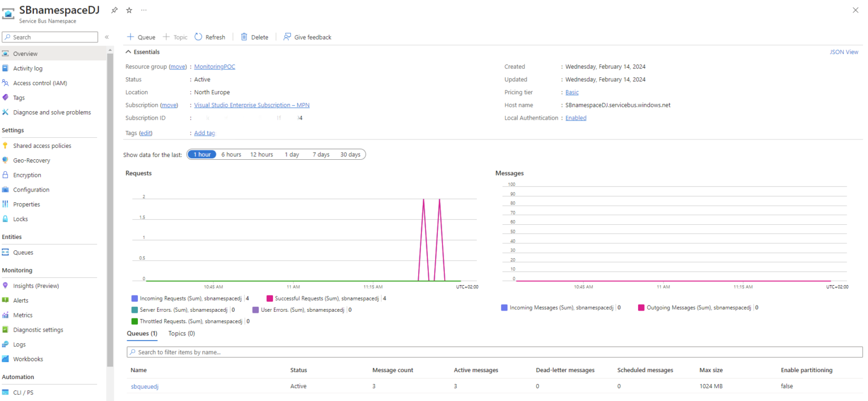
Task: Select the 7 days time range
Action: tap(320, 154)
